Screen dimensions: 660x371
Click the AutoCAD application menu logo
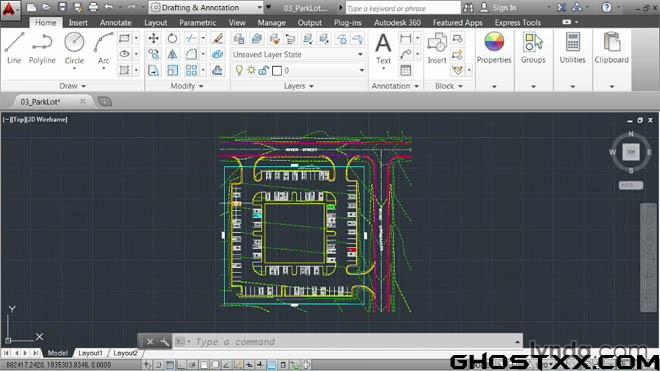point(9,9)
